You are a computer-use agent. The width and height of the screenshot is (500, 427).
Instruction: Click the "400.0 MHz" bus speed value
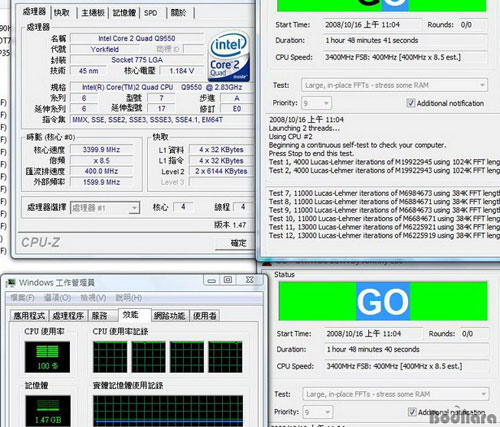pos(101,171)
